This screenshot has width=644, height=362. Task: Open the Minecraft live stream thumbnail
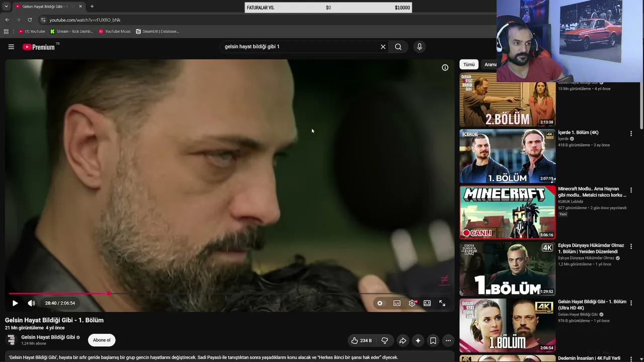[507, 213]
